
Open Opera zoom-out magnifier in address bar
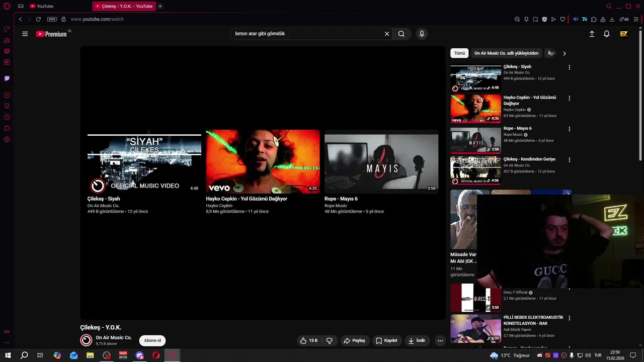coord(517,19)
